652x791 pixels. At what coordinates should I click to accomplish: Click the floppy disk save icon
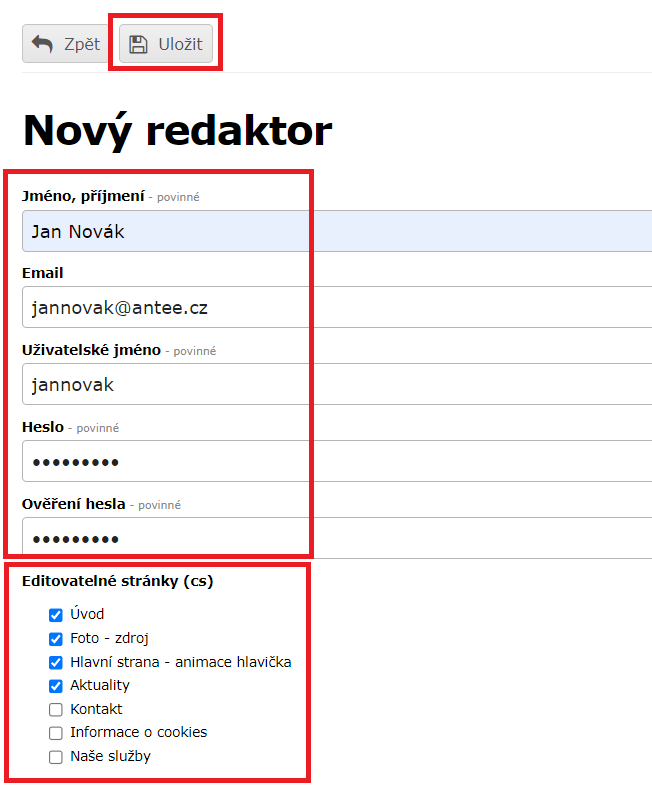coord(139,44)
